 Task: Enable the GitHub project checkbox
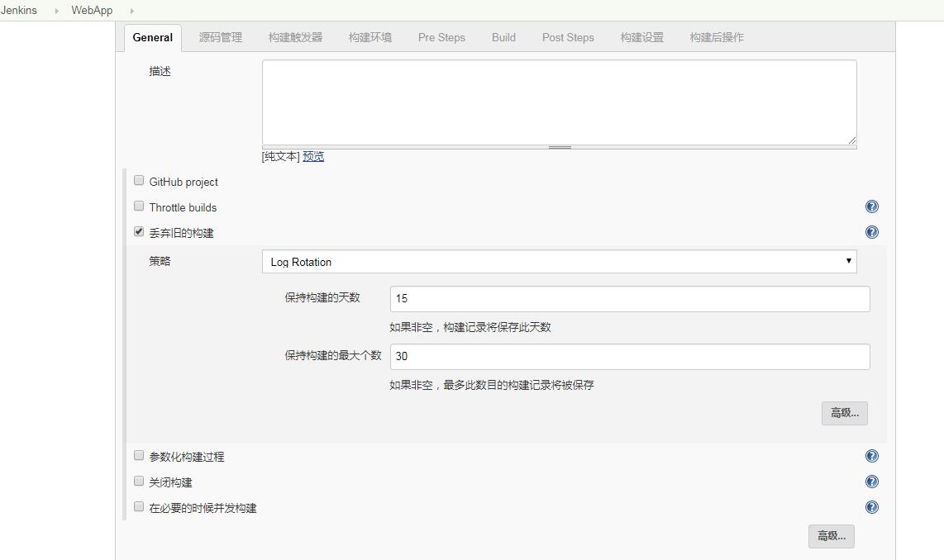click(139, 181)
